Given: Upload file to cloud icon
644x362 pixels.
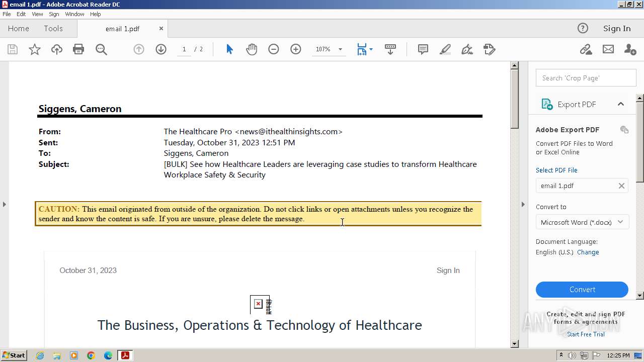Looking at the screenshot, I should (57, 49).
